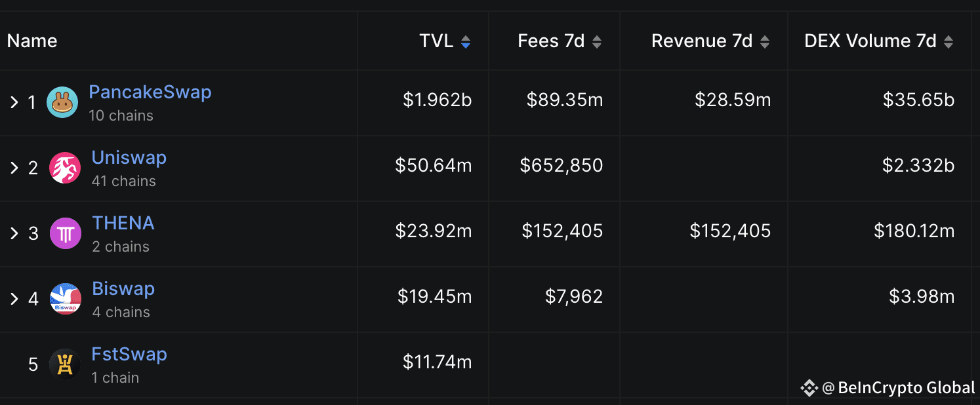
Task: Click the THENA purple logo icon
Action: point(66,233)
